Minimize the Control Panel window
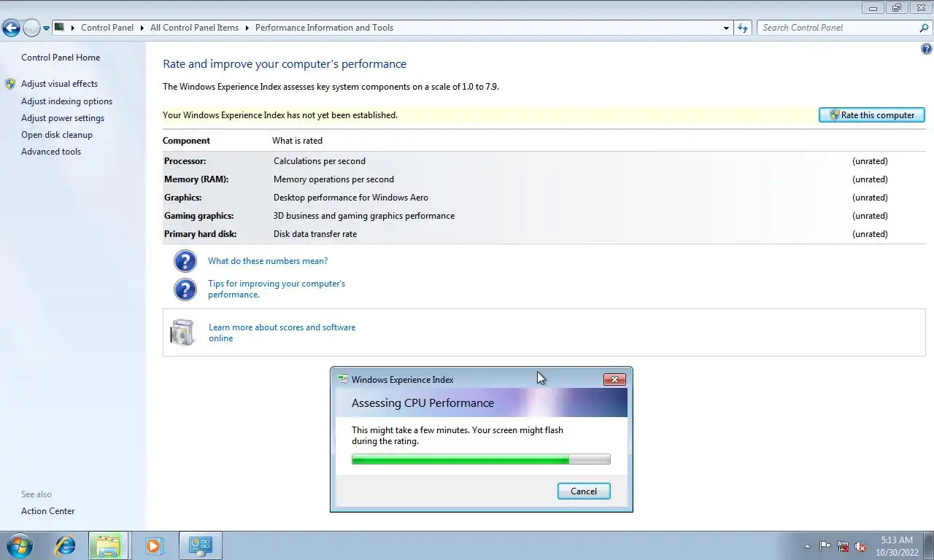The width and height of the screenshot is (934, 560). [x=873, y=8]
